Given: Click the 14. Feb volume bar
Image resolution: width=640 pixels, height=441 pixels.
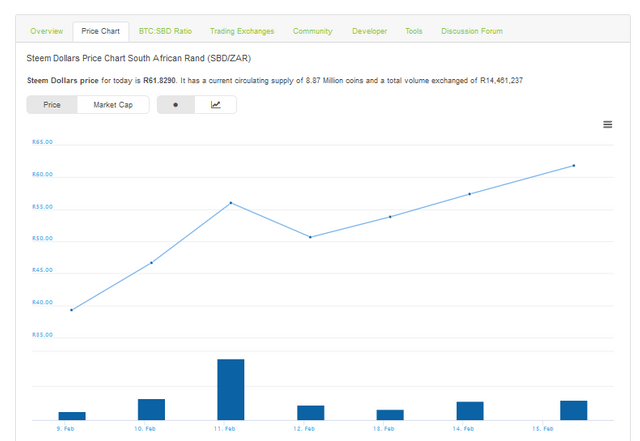Looking at the screenshot, I should click(470, 410).
